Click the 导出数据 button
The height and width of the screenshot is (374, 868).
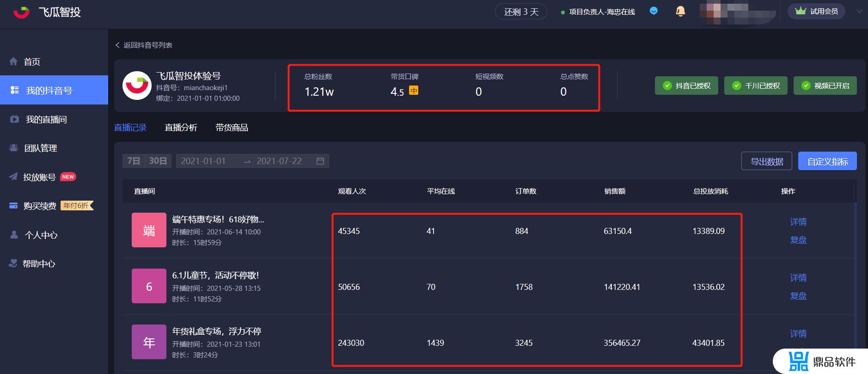[x=767, y=161]
